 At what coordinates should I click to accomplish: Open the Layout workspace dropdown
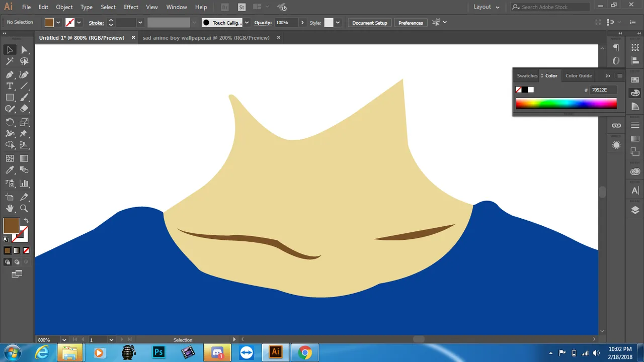[487, 7]
